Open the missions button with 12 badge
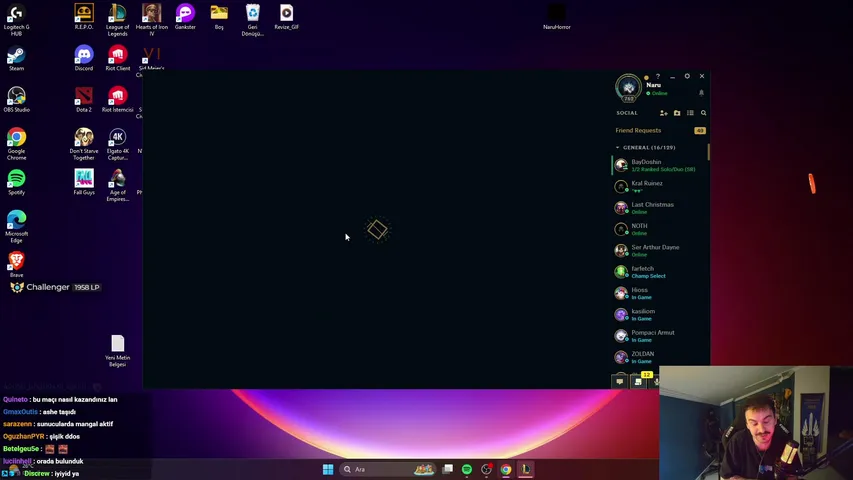The image size is (853, 480). 639,381
